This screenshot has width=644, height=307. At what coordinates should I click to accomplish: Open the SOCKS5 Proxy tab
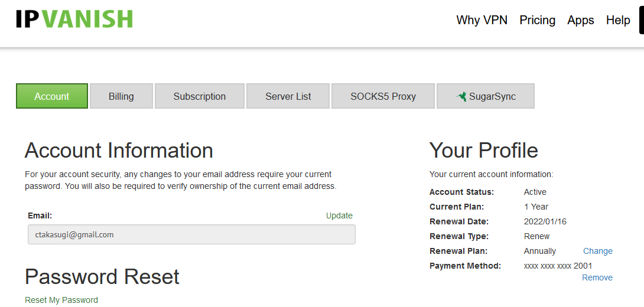383,96
